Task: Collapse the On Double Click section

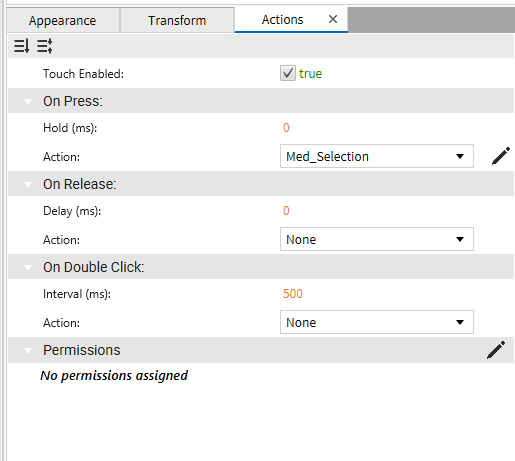Action: pos(28,267)
